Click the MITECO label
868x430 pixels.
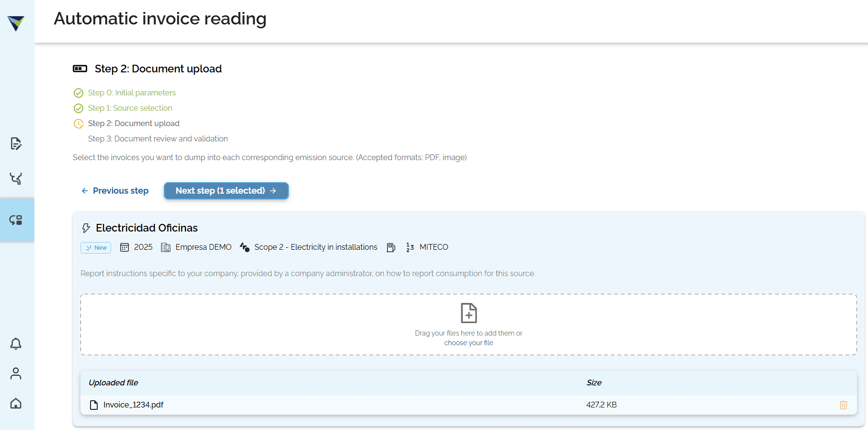point(434,247)
